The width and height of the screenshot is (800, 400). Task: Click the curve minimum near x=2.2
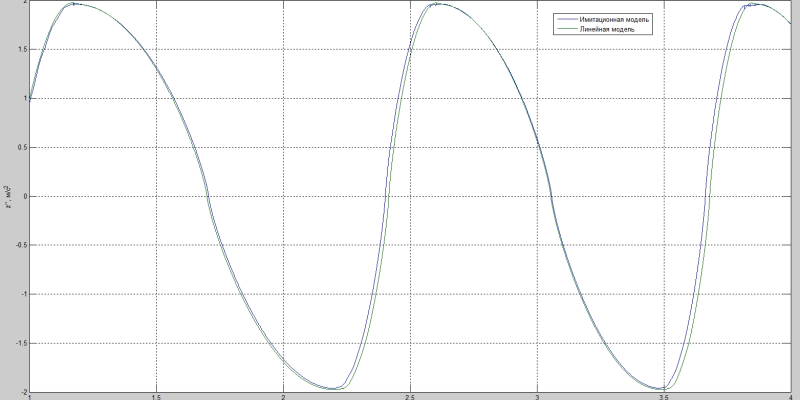(333, 388)
